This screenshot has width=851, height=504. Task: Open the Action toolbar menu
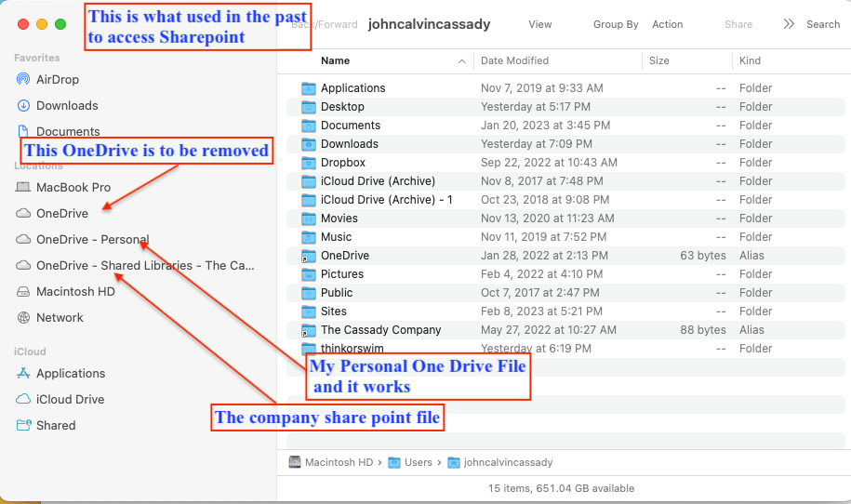coord(668,24)
